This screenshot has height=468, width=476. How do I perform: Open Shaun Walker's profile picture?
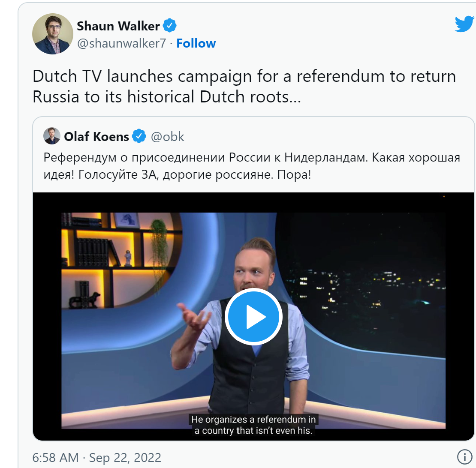point(53,34)
